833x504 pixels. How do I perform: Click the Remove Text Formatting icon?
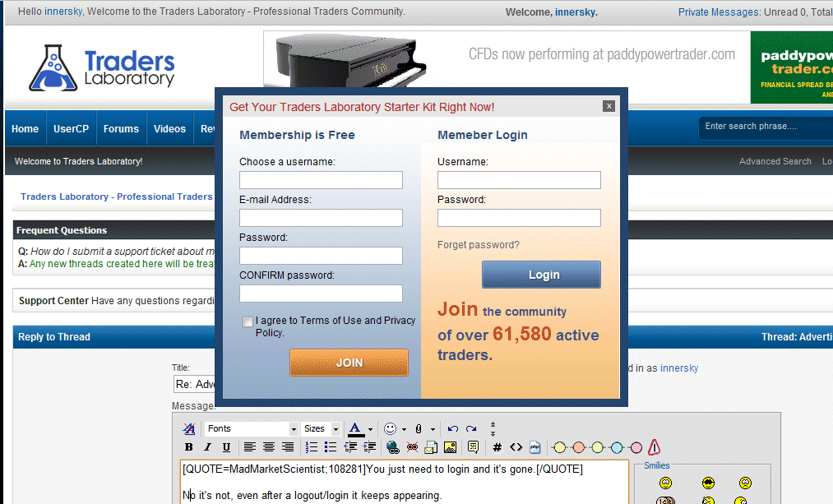(188, 428)
